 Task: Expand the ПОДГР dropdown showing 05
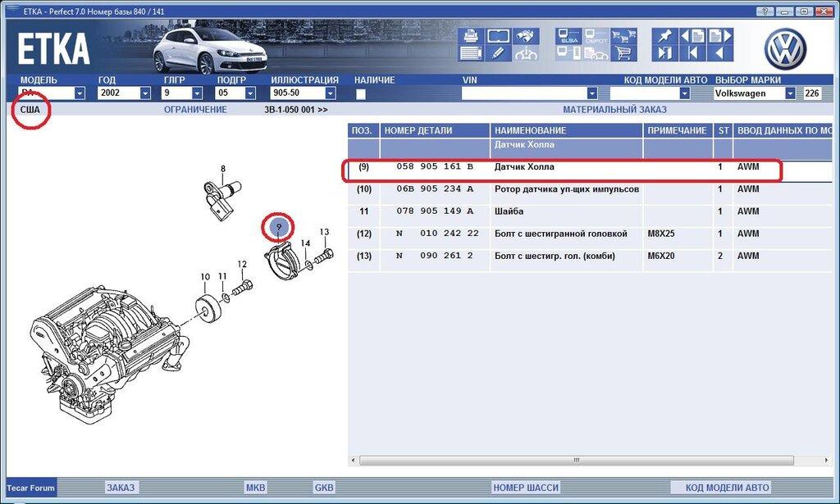pos(250,93)
